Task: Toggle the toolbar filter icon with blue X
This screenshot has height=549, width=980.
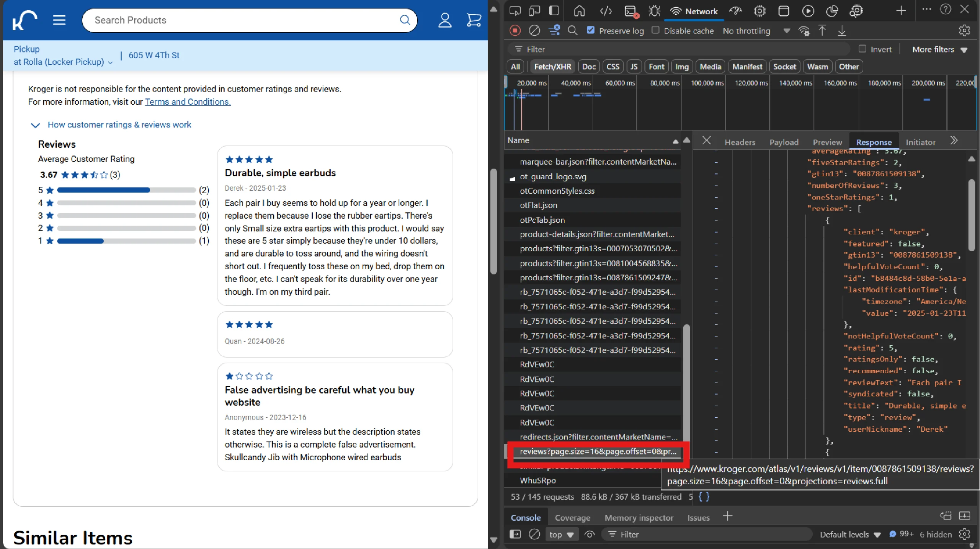Action: (554, 30)
